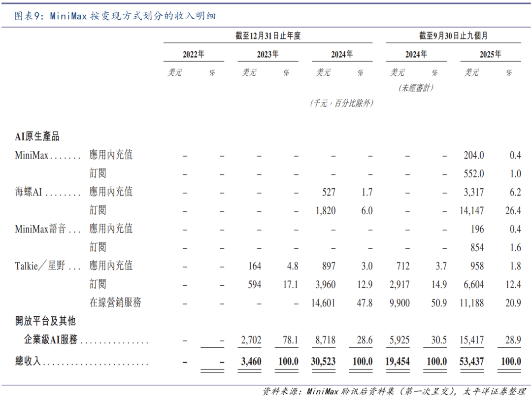
Task: Select the 'AI原生產品' section heading
Action: point(37,137)
